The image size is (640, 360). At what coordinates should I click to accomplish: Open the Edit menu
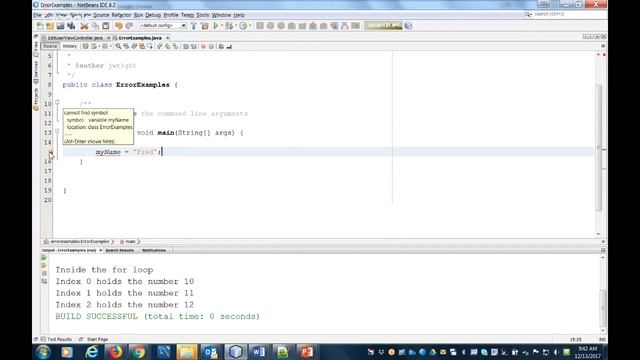49,15
